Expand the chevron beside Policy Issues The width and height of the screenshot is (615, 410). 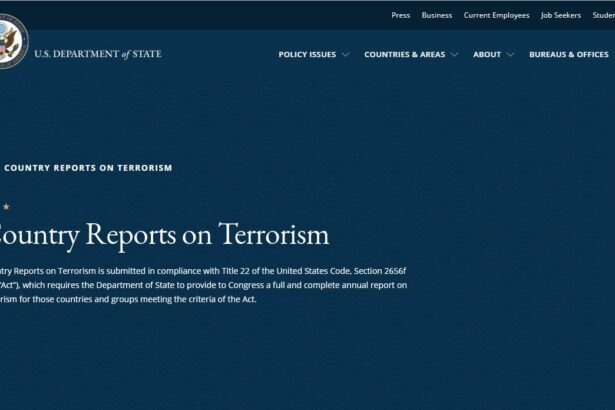[x=346, y=55]
